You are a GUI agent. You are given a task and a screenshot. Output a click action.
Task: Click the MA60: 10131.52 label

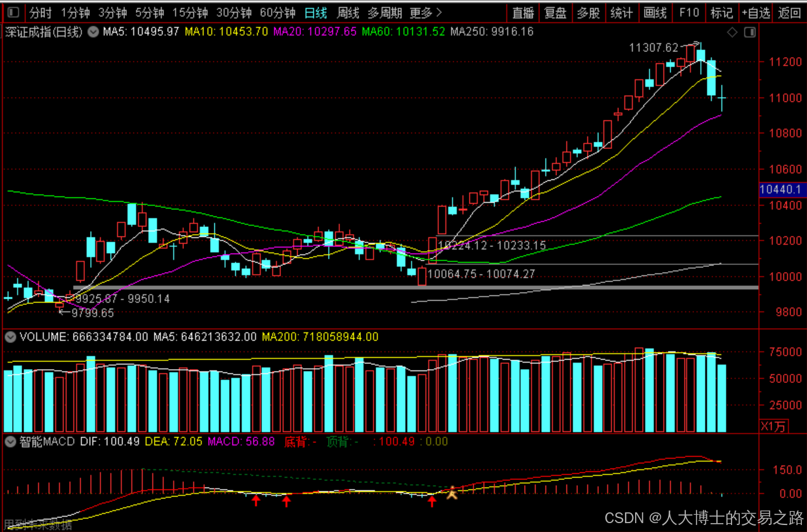(x=403, y=32)
